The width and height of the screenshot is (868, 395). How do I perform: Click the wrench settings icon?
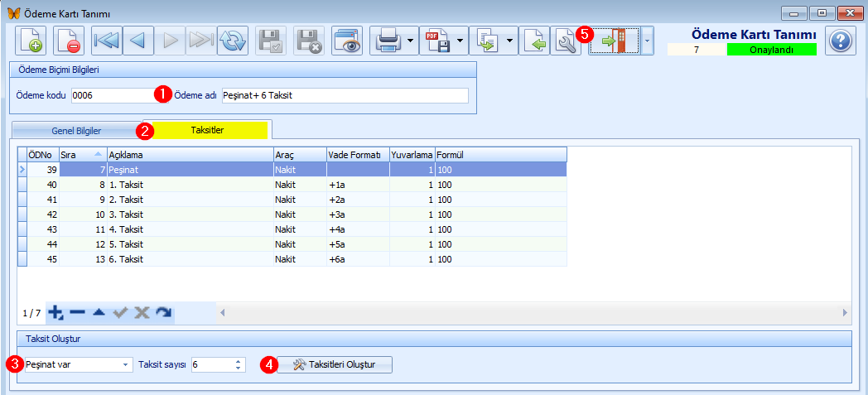565,41
